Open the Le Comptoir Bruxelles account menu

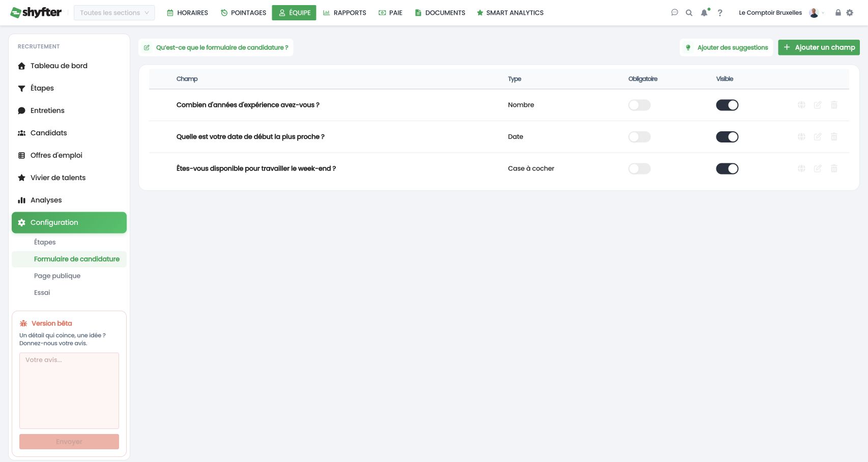(782, 13)
